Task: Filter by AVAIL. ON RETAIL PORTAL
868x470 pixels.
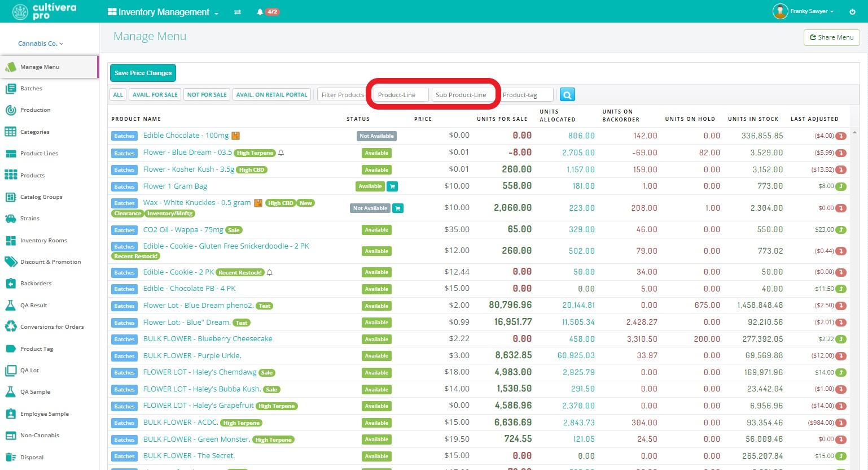Action: [x=272, y=95]
